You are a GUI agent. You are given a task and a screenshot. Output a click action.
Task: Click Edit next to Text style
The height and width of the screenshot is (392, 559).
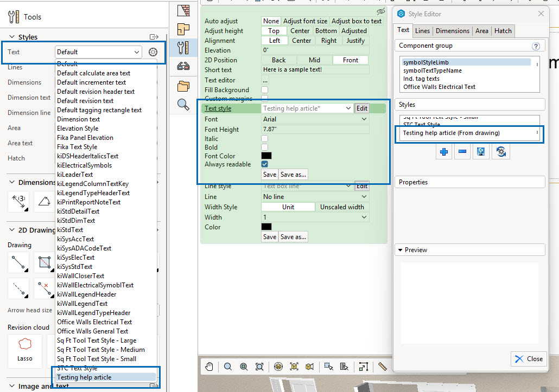361,108
